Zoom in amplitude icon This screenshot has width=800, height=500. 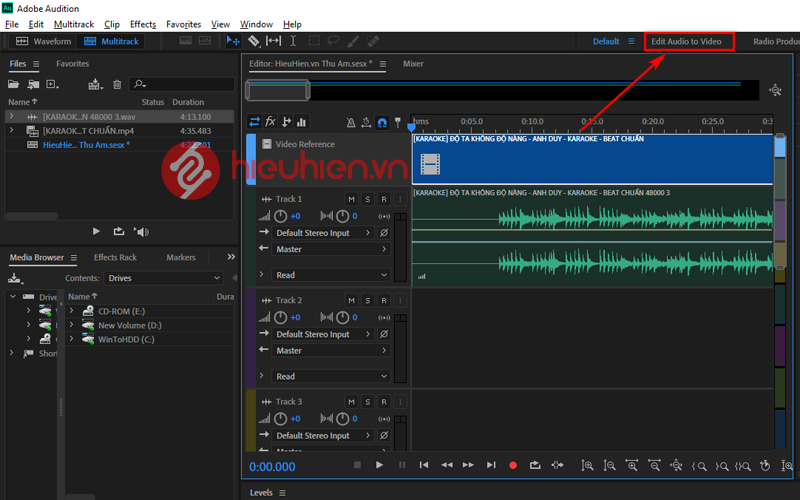587,465
